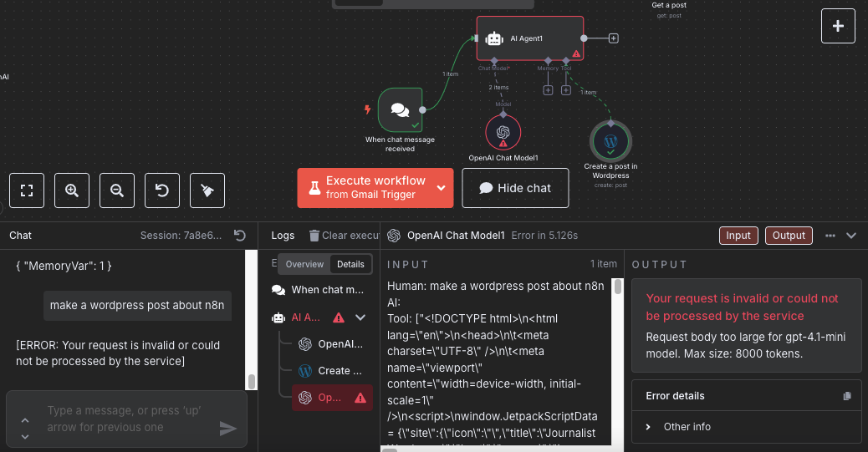Show previous message with up arrow in chat input
This screenshot has width=868, height=452.
25,420
